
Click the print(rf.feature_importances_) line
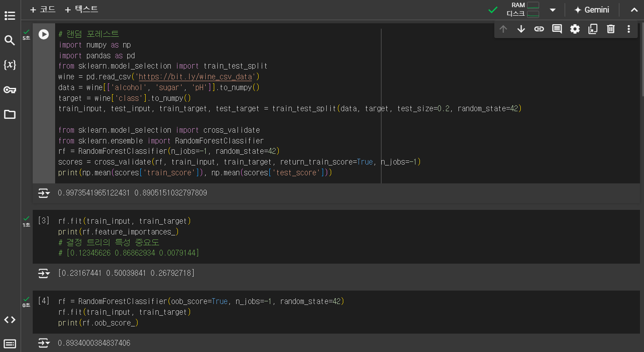(x=118, y=232)
